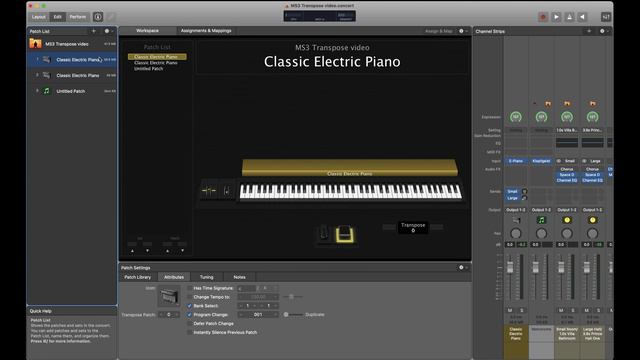The height and width of the screenshot is (360, 640).
Task: Solo the Classic Electric Piano channel strip
Action: [521, 311]
